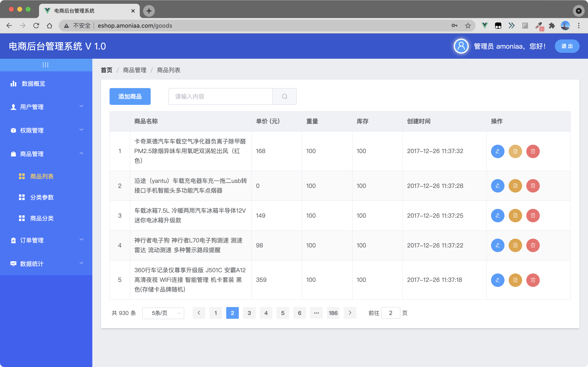The image size is (588, 367).
Task: Bookmark page with the star icon
Action: click(468, 26)
